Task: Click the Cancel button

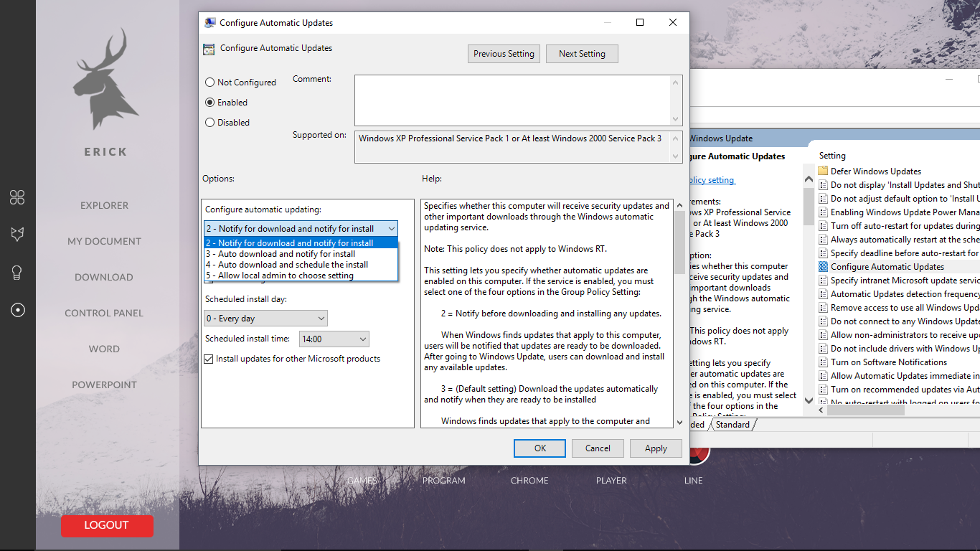Action: click(598, 448)
